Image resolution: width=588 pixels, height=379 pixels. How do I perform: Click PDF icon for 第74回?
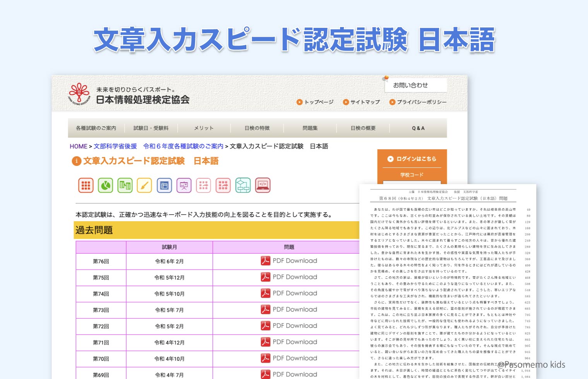coord(265,293)
